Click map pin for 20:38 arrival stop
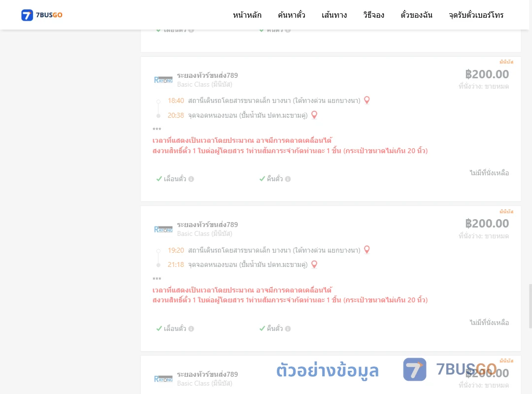This screenshot has height=394, width=532. coord(314,115)
